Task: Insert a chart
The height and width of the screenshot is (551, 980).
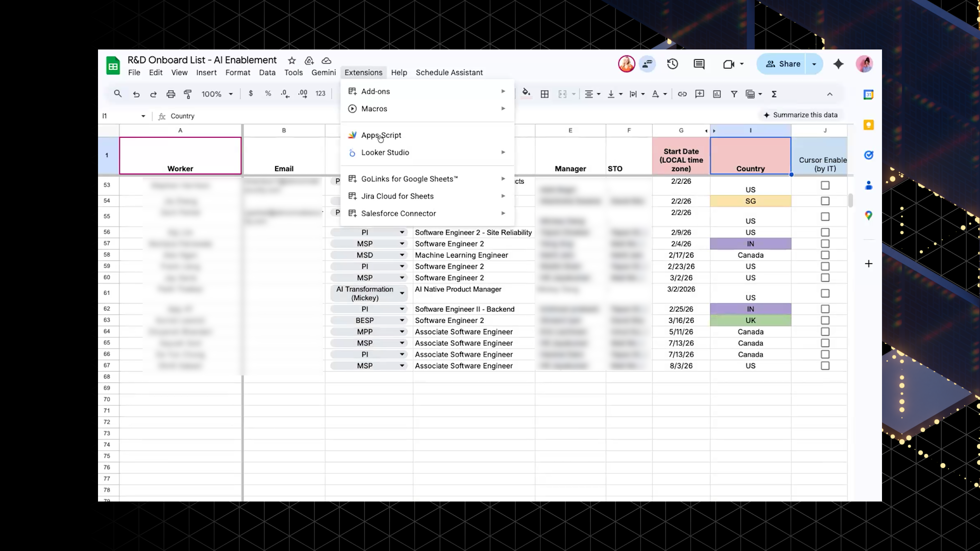Action: click(x=717, y=94)
